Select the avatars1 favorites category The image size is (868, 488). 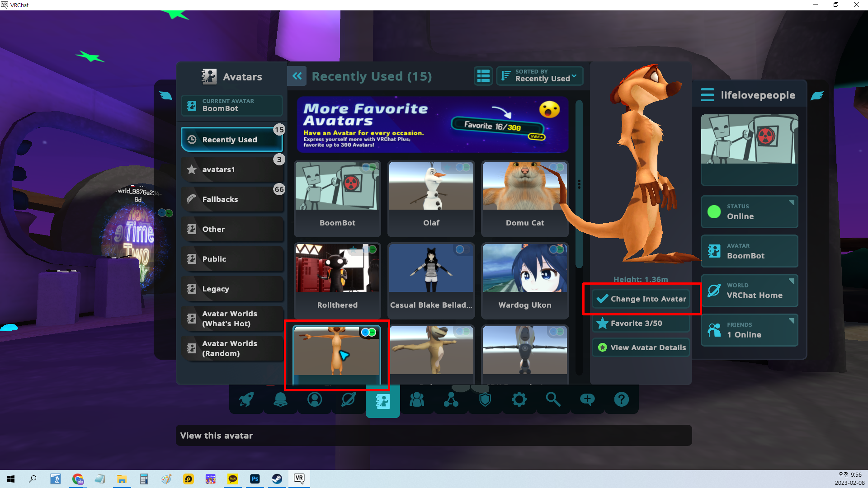(x=232, y=169)
